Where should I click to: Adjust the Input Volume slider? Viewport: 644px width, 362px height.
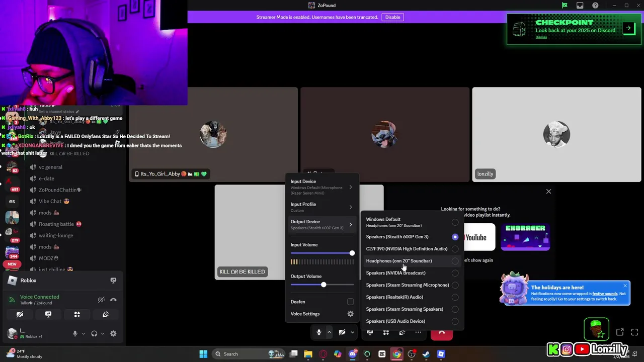coord(322,253)
